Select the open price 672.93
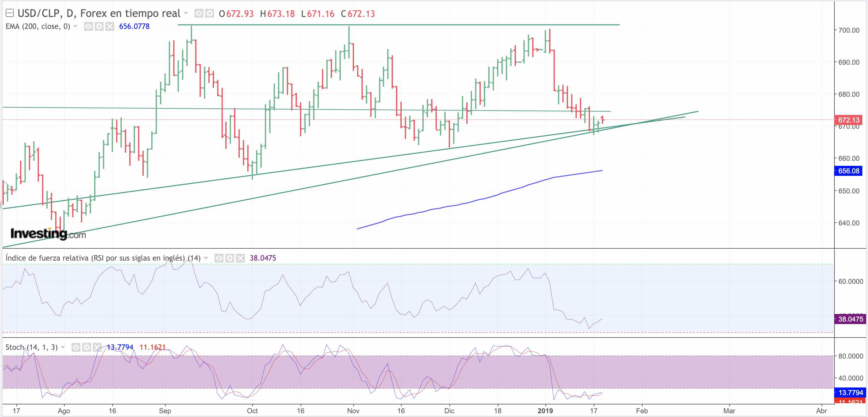 [x=240, y=14]
